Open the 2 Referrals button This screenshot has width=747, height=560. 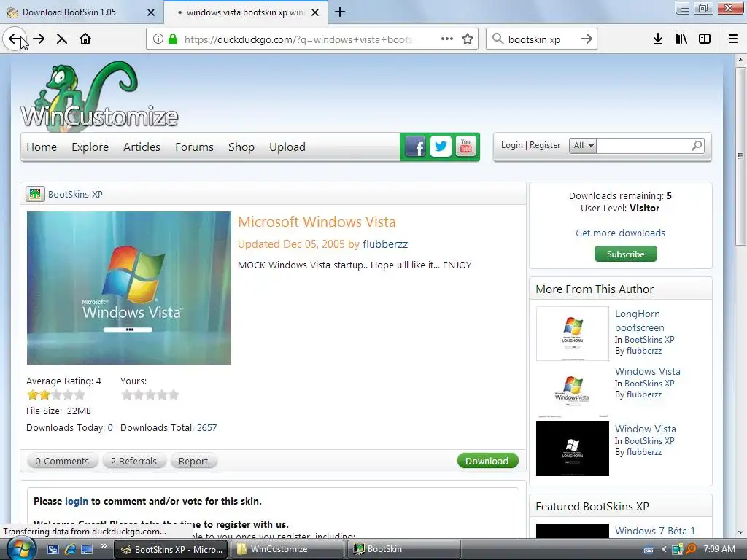tap(134, 461)
